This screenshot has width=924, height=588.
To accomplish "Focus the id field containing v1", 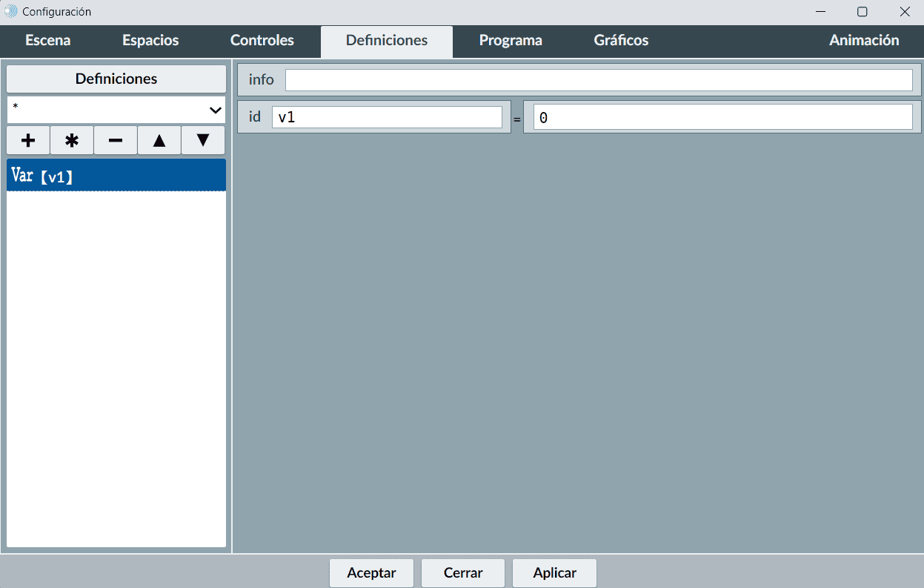I will click(x=387, y=117).
